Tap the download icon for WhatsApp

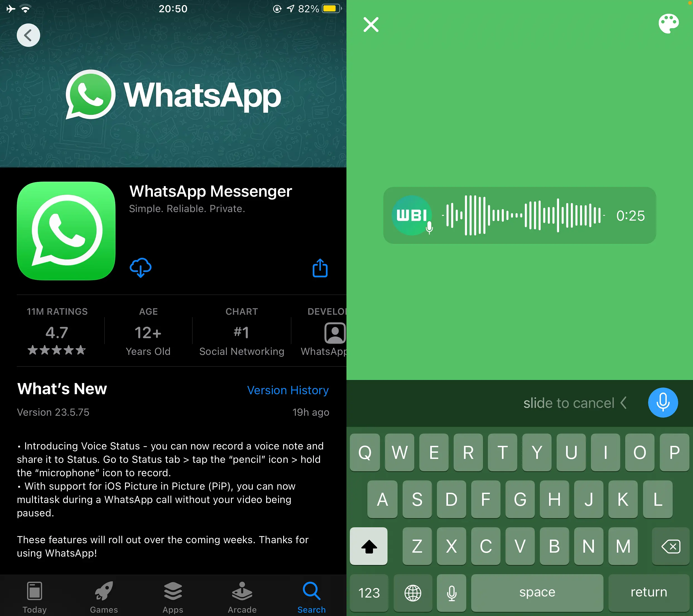pyautogui.click(x=140, y=269)
